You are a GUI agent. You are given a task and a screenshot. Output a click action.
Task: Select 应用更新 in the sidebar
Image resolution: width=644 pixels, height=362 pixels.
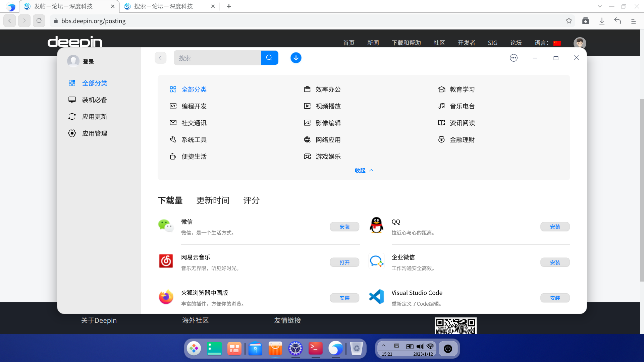click(x=95, y=117)
